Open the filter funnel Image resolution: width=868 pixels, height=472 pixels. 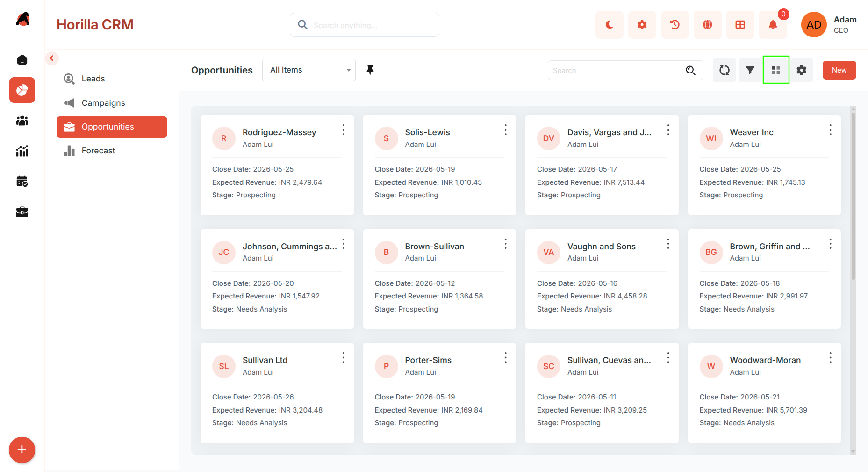click(750, 70)
